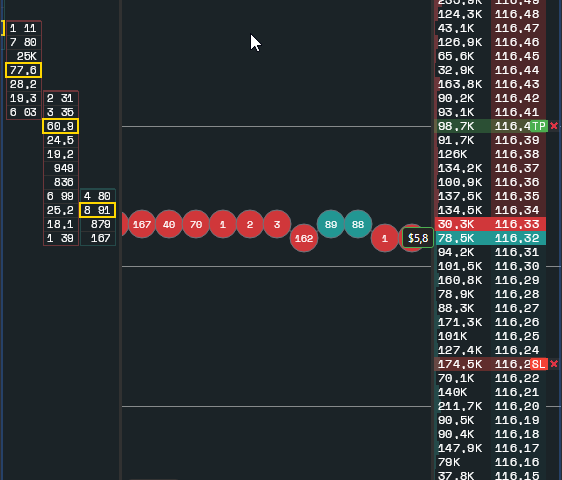Click the red trade bubble labeled 70
The width and height of the screenshot is (562, 480).
196,224
